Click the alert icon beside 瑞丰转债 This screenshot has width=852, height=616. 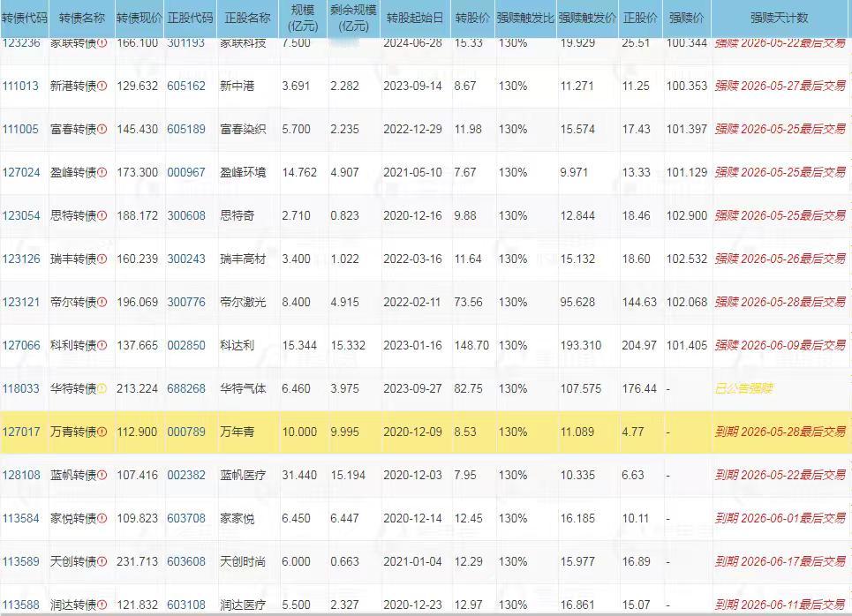[x=102, y=259]
